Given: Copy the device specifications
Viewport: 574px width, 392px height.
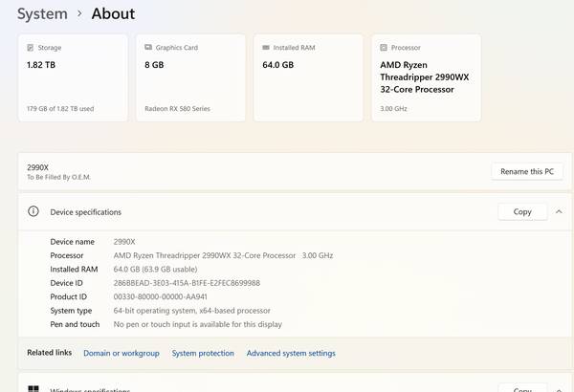Looking at the screenshot, I should 522,211.
